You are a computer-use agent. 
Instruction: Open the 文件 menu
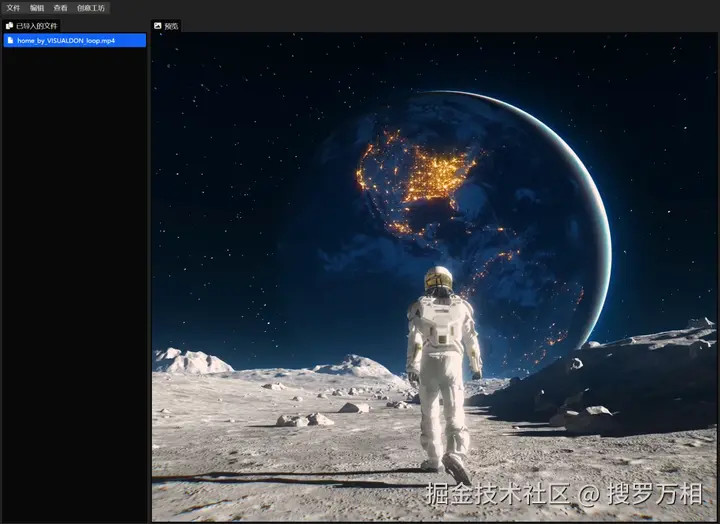pyautogui.click(x=13, y=8)
